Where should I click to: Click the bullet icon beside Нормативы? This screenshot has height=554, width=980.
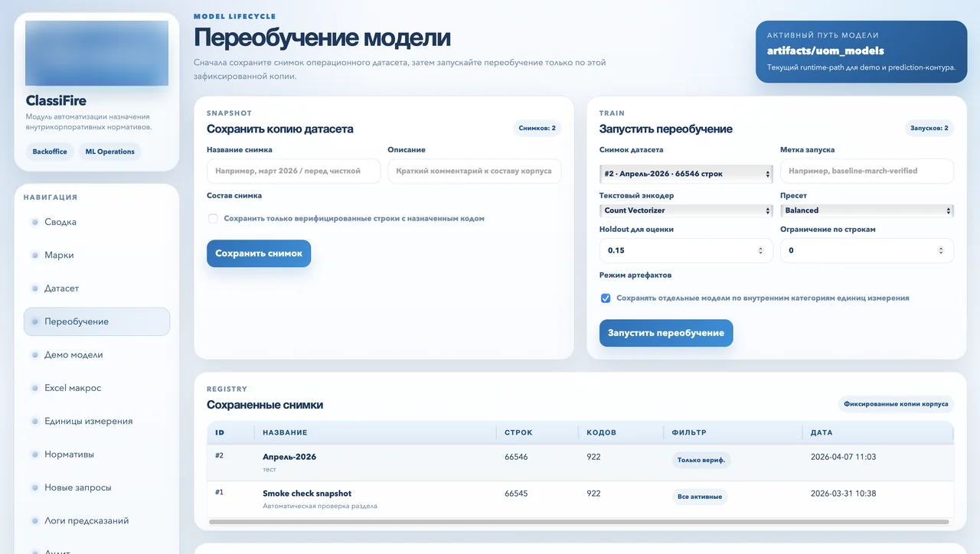pyautogui.click(x=35, y=455)
